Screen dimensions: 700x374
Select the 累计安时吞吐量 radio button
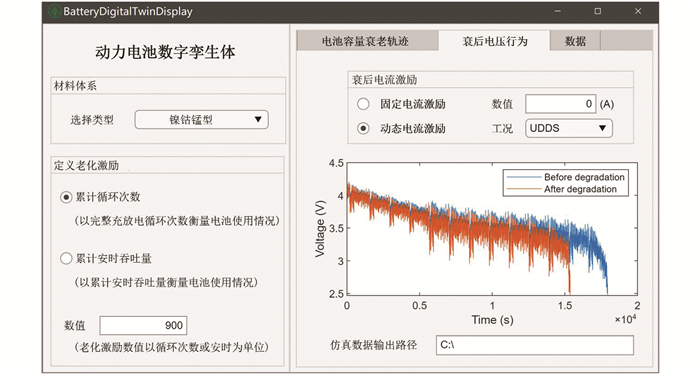[66, 258]
